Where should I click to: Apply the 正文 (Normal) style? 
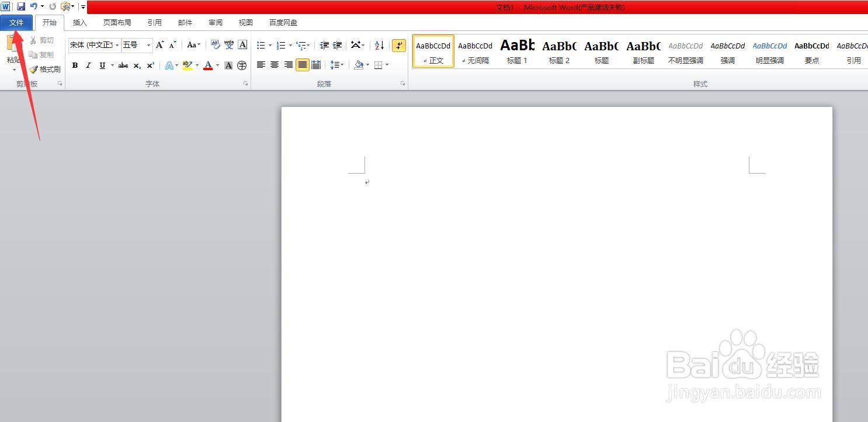[433, 51]
